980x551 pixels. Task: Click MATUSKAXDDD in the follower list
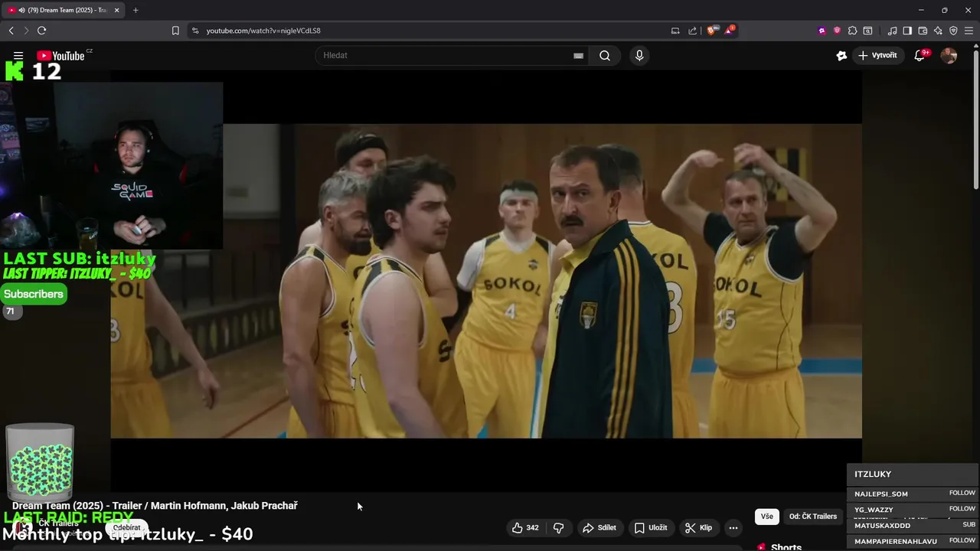coord(882,526)
